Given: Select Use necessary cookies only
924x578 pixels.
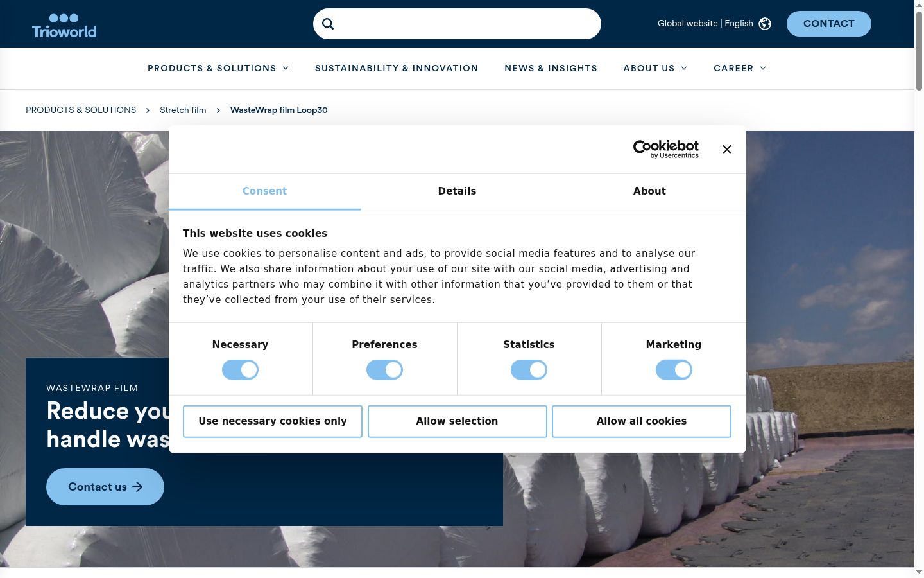Looking at the screenshot, I should click(x=273, y=421).
